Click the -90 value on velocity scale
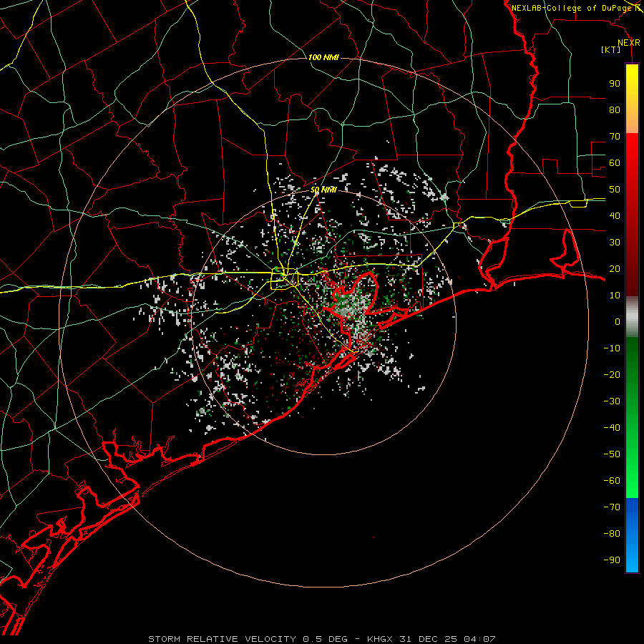644x644 pixels. click(612, 560)
